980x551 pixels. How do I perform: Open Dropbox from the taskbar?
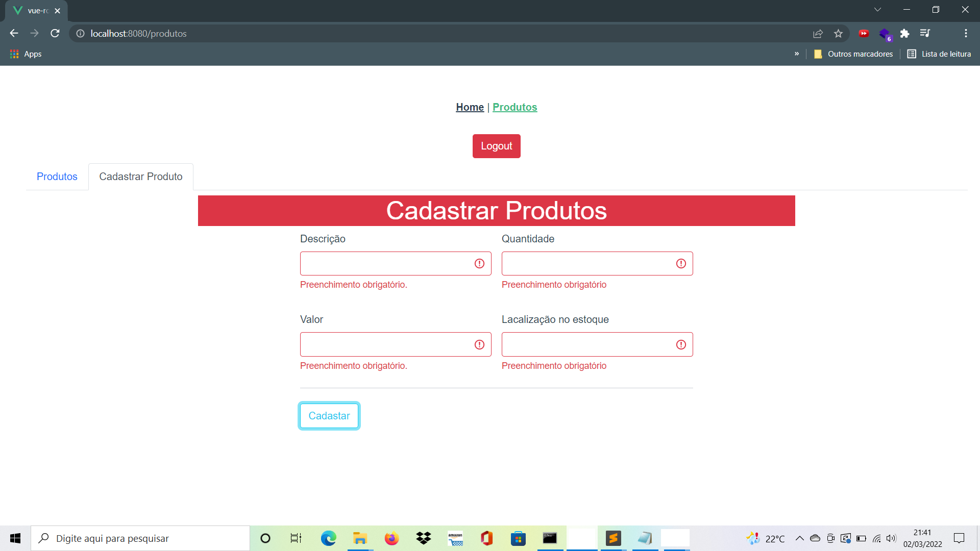point(423,538)
